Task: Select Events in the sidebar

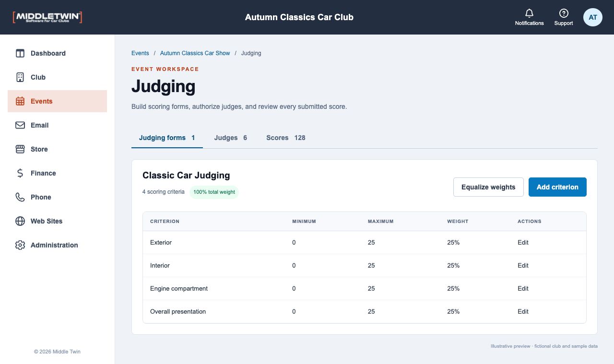Action: point(57,101)
